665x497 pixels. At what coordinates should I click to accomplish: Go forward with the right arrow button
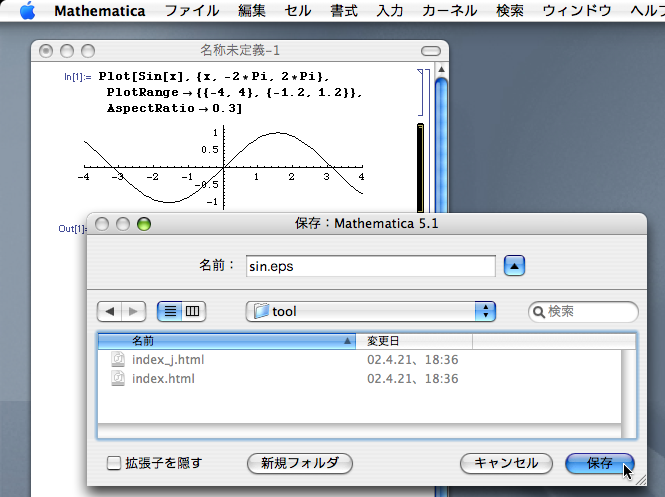(134, 311)
